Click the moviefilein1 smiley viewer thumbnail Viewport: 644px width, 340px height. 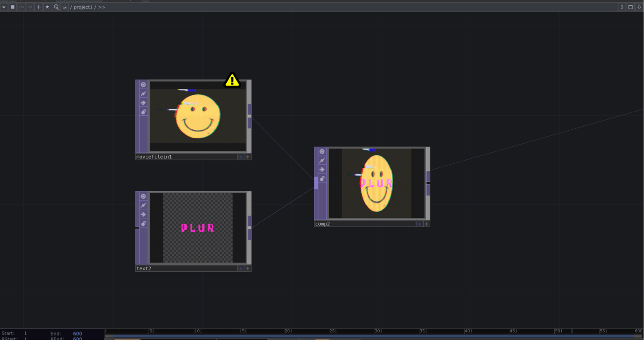(x=198, y=116)
